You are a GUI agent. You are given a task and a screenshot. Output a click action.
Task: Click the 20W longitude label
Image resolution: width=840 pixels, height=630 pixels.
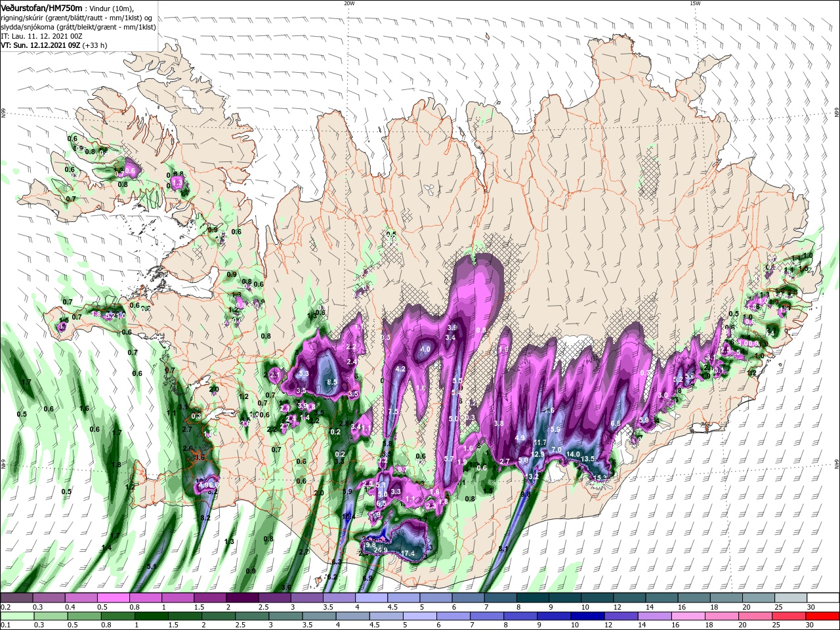click(x=349, y=3)
